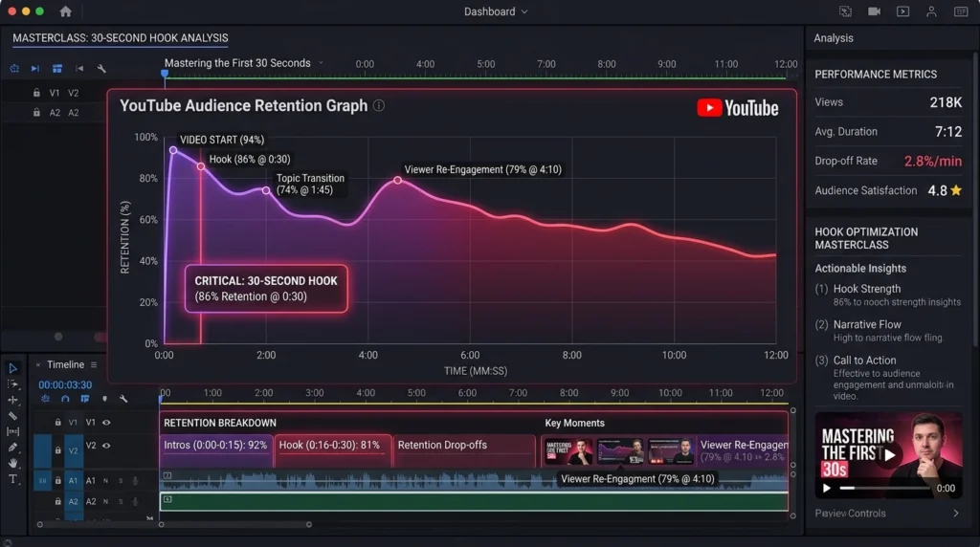Click the grid layout icon in the upper panel toolbar
This screenshot has height=547, width=980.
(x=56, y=68)
